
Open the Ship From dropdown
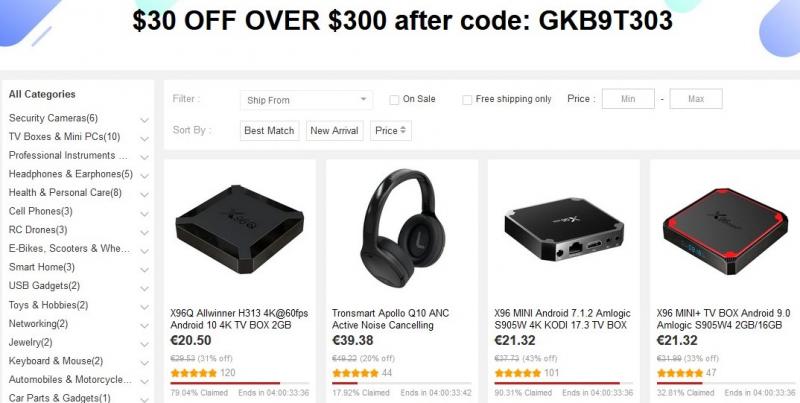[x=306, y=100]
